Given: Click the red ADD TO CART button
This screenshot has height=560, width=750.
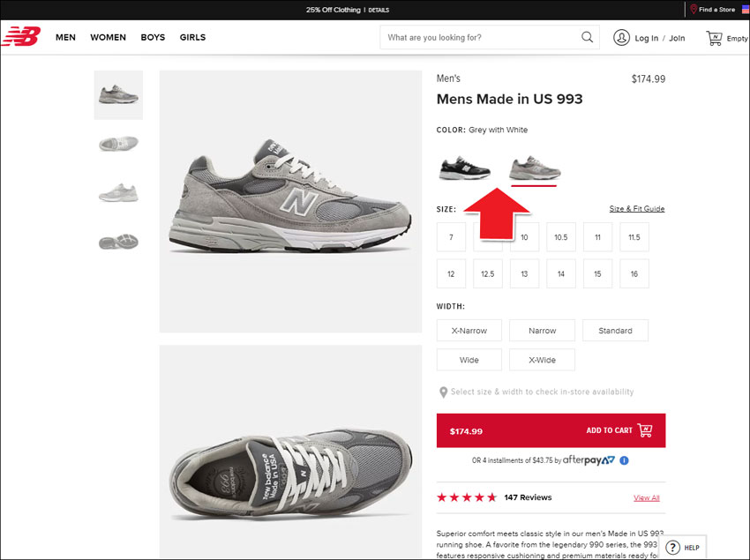Looking at the screenshot, I should tap(551, 430).
